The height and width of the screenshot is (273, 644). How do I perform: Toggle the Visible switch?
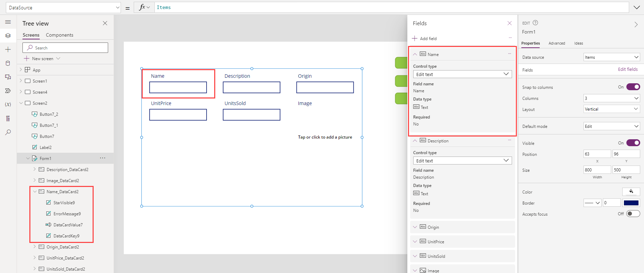633,143
